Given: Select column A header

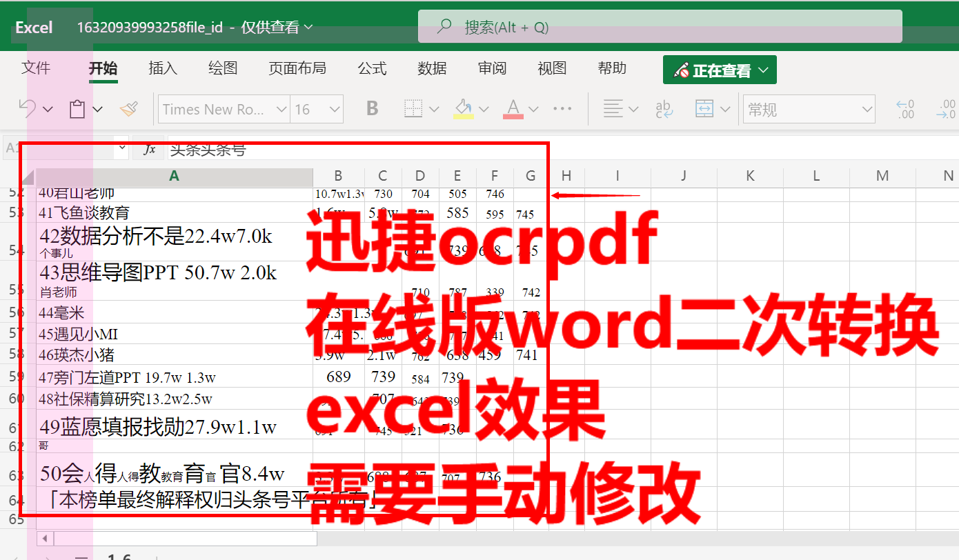Looking at the screenshot, I should [175, 177].
